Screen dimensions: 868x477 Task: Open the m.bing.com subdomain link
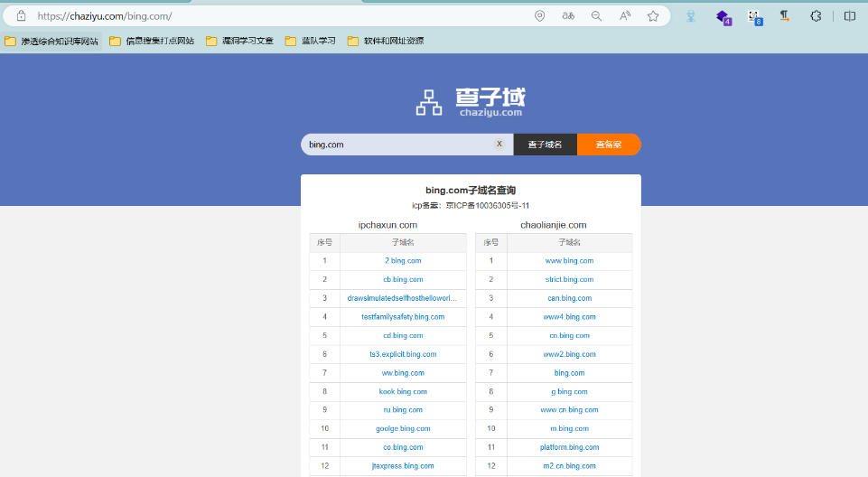coord(569,428)
